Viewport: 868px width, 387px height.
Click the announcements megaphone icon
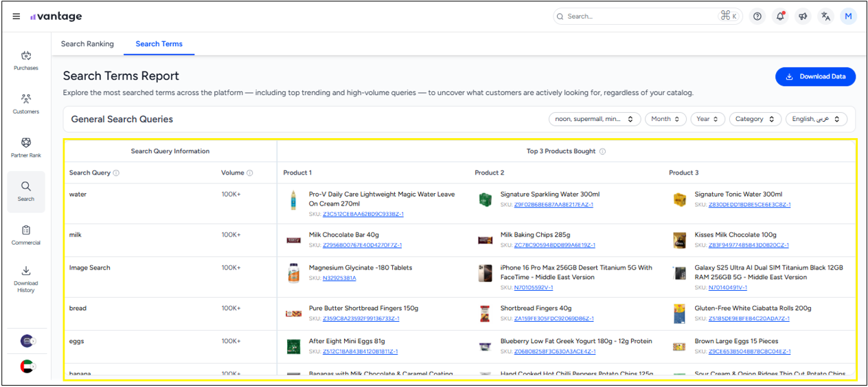click(803, 16)
